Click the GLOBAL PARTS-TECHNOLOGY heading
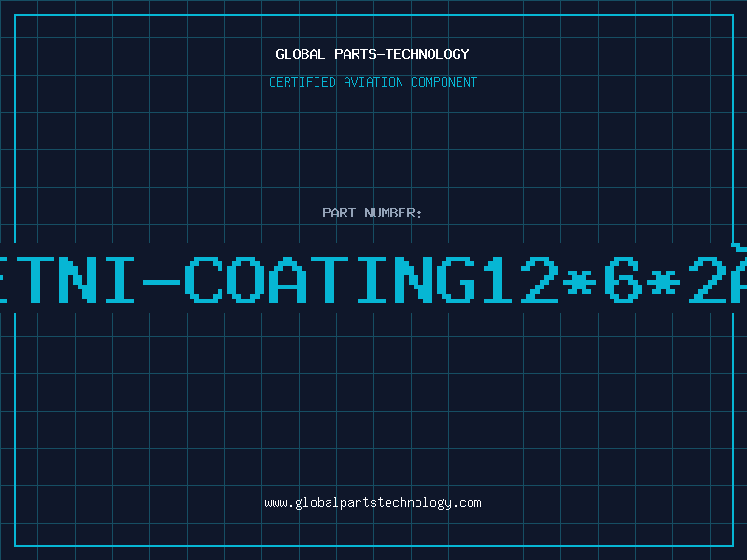This screenshot has width=747, height=560. click(373, 54)
